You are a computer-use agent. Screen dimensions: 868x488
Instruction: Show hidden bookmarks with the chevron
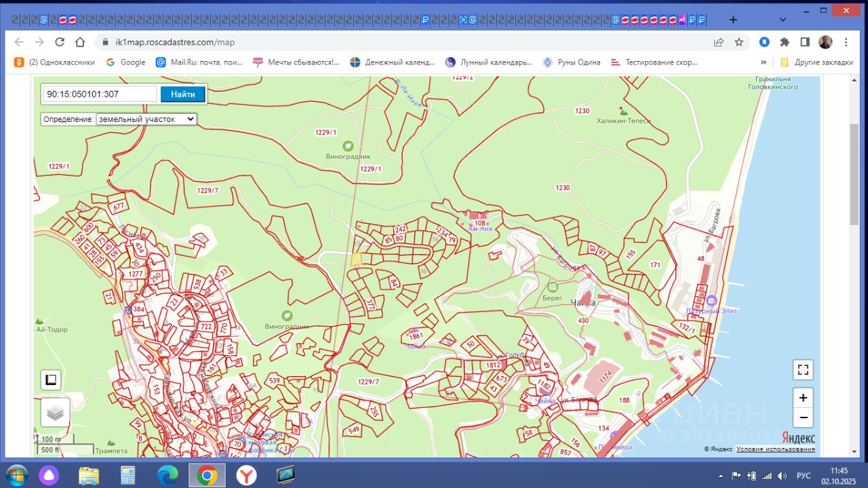point(764,62)
